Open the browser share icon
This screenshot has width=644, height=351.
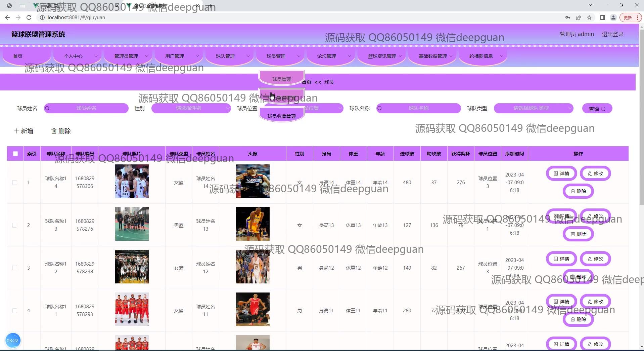[579, 17]
